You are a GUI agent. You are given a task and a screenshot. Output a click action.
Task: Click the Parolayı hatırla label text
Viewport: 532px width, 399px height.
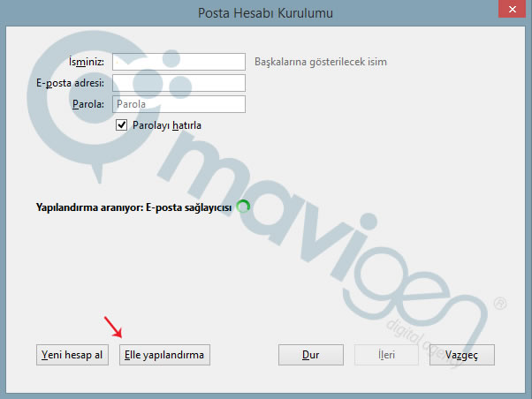point(167,125)
